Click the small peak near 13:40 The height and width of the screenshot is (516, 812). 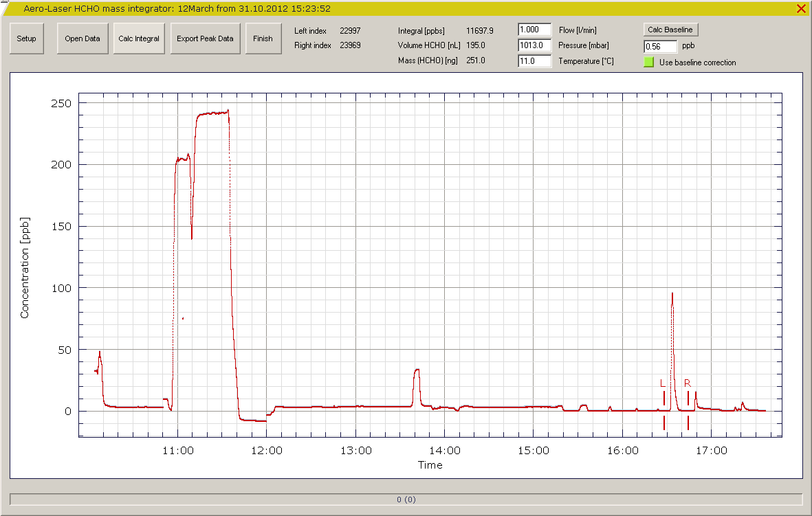tap(417, 370)
